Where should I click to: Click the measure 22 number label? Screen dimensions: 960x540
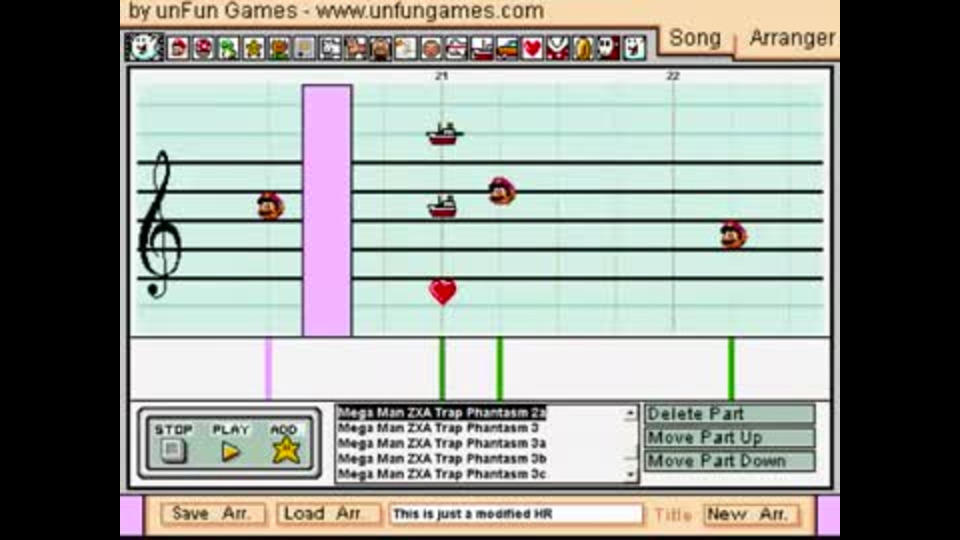click(673, 76)
